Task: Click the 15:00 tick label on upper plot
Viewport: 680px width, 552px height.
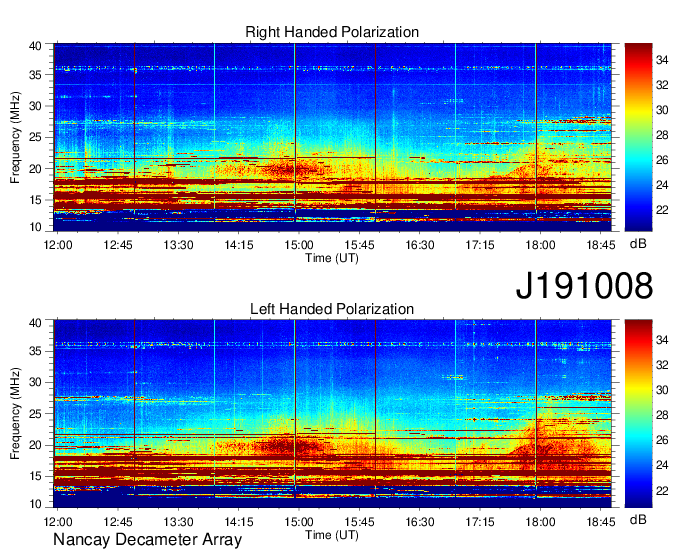Action: 299,245
